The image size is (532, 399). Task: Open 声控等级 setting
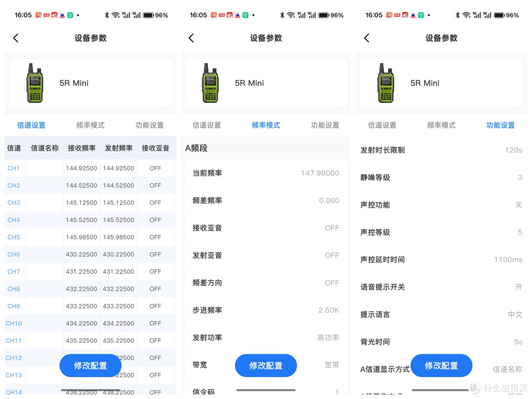[441, 233]
